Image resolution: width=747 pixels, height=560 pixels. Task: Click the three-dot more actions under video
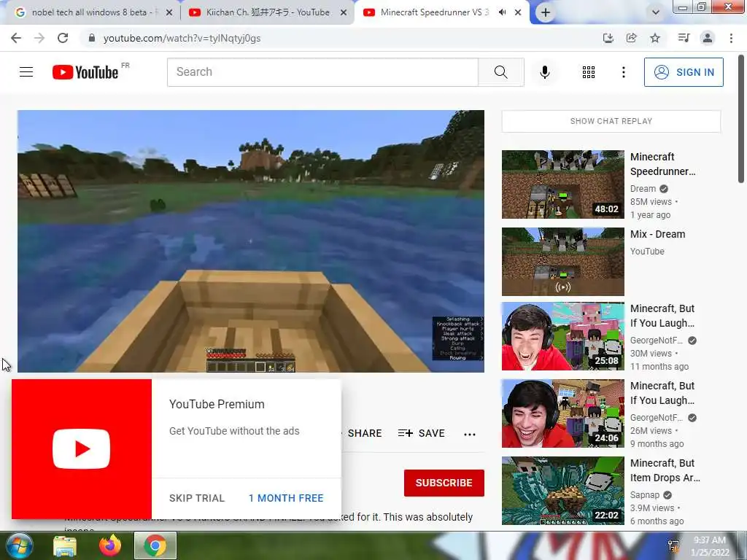coord(470,434)
